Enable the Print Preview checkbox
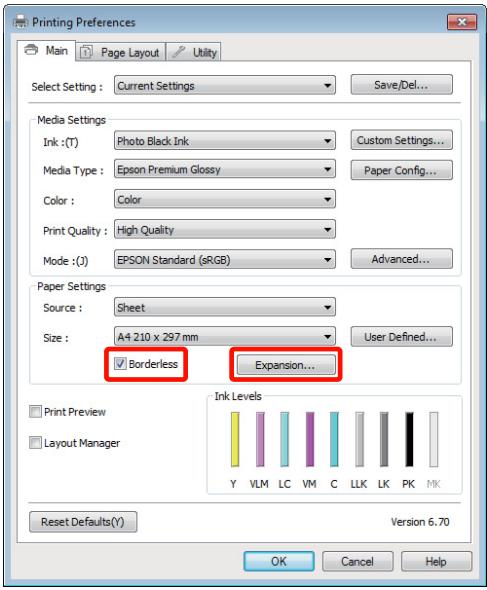 [35, 411]
